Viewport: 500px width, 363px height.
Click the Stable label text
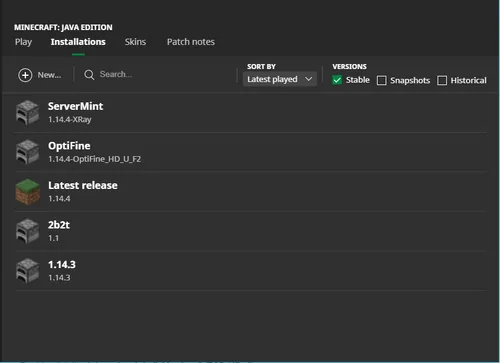[358, 80]
